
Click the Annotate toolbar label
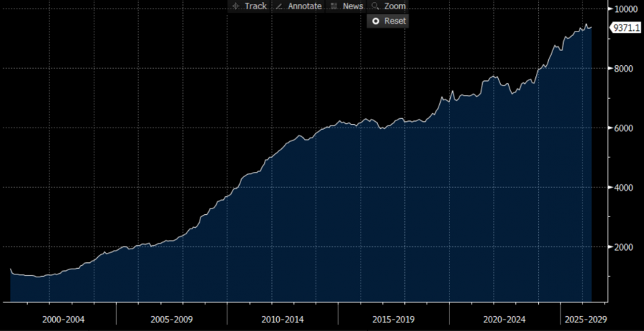[x=305, y=6]
